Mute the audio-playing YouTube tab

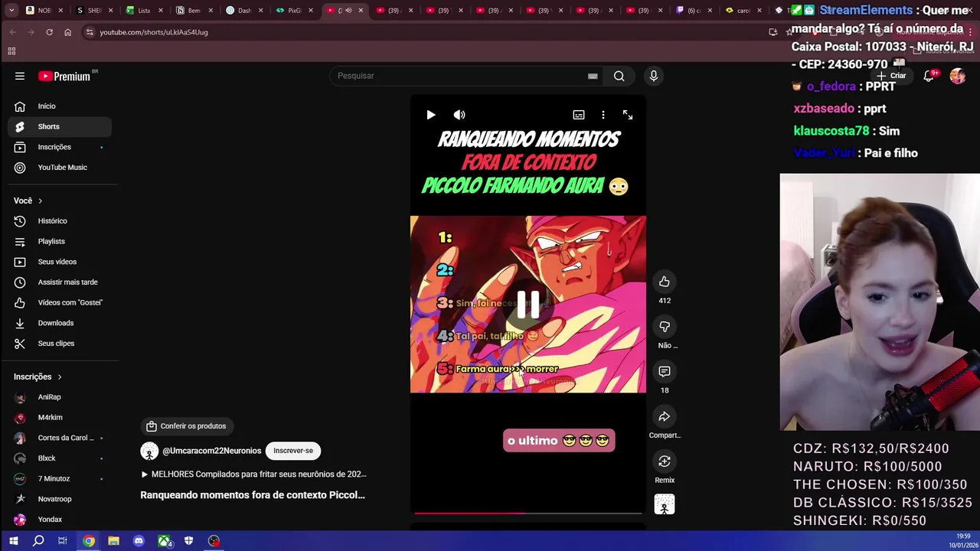(x=348, y=10)
